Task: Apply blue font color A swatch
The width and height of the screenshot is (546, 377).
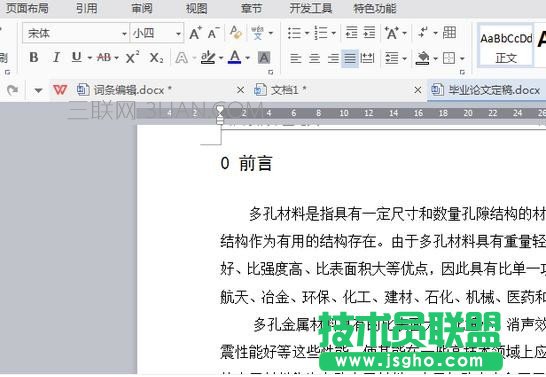Action: pos(235,57)
